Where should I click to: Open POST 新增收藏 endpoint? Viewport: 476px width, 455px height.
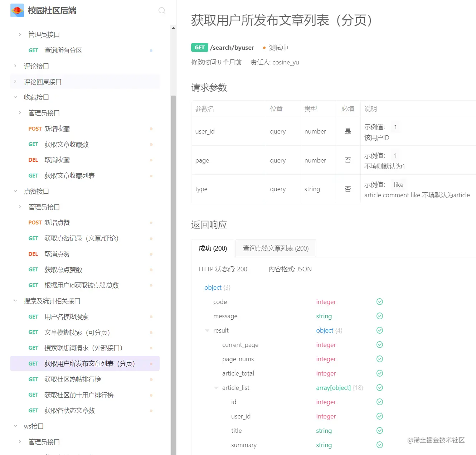coord(85,129)
